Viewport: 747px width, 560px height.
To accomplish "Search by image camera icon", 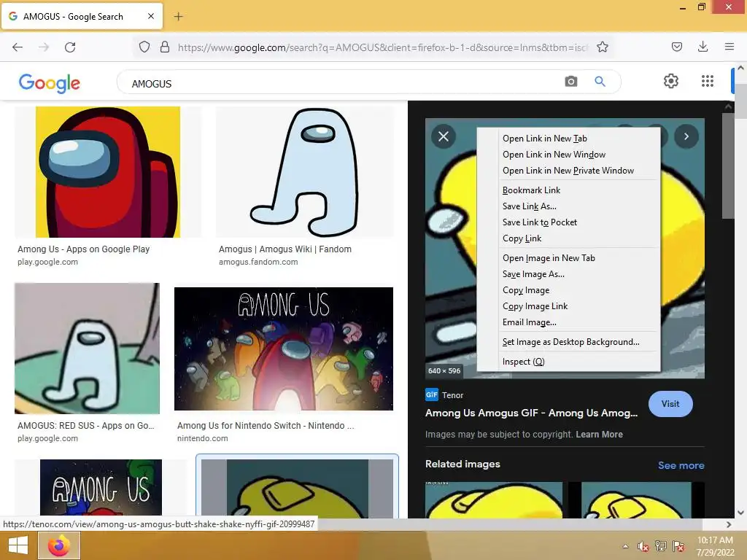I will tap(571, 82).
